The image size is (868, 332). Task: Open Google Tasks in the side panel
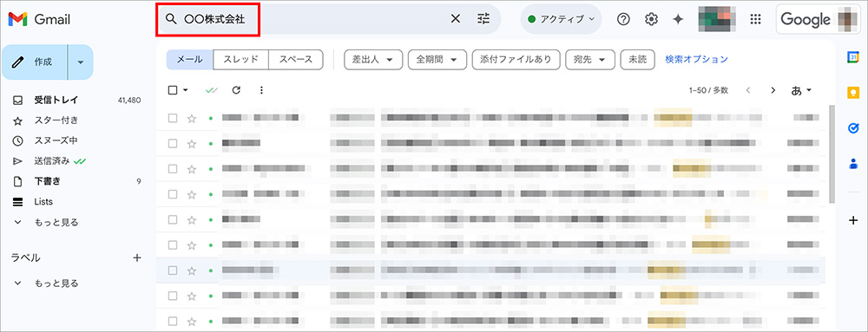(x=853, y=128)
